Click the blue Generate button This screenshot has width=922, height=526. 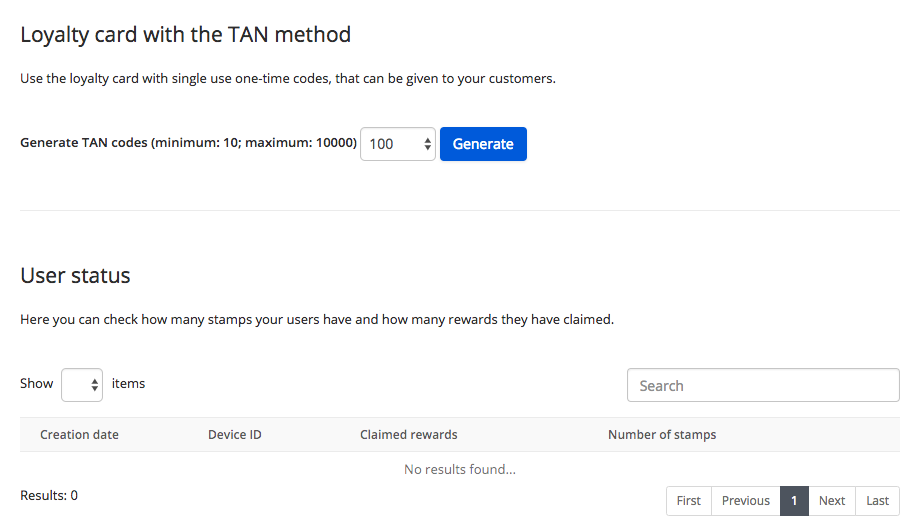(x=483, y=144)
